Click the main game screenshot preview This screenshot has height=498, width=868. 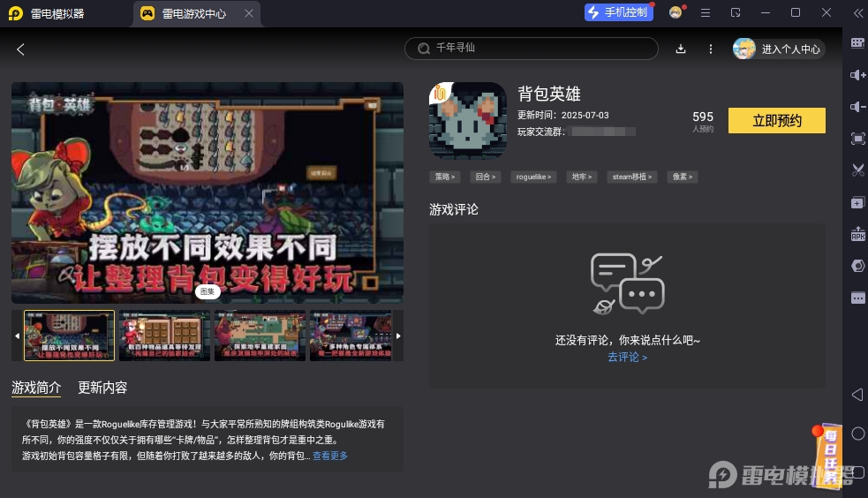[x=208, y=192]
